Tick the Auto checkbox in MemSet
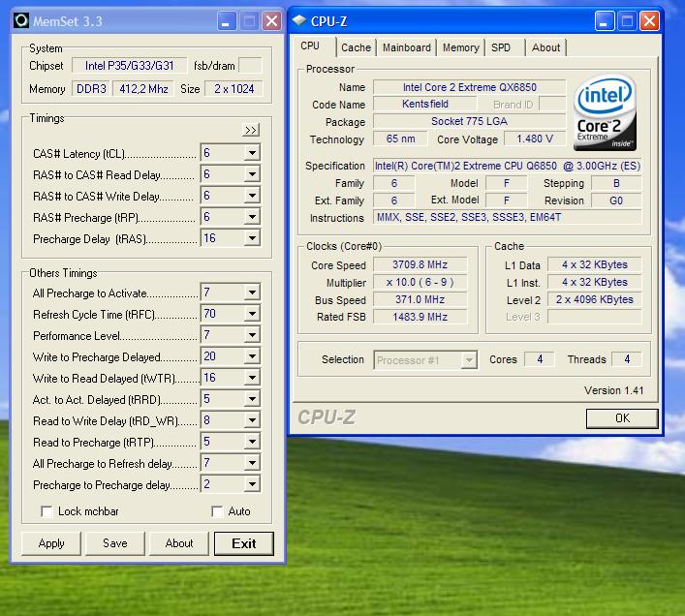Screen dimensions: 685x616 click(x=217, y=511)
